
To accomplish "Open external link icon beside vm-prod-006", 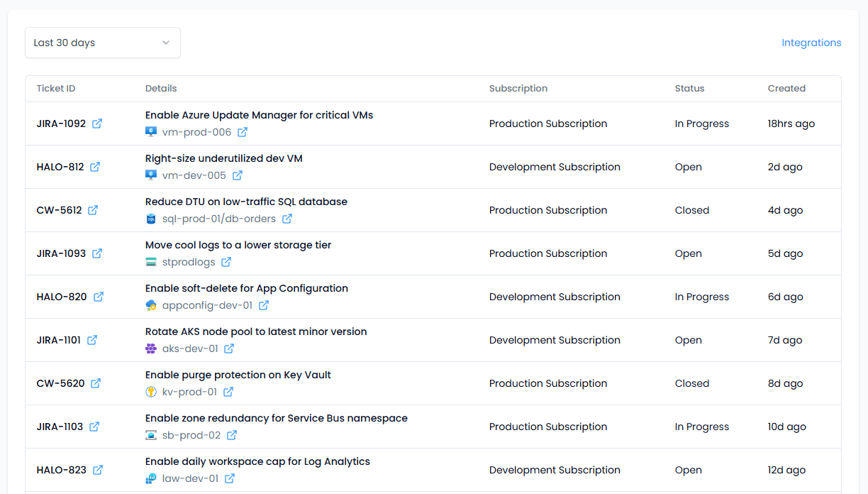I will (x=243, y=132).
